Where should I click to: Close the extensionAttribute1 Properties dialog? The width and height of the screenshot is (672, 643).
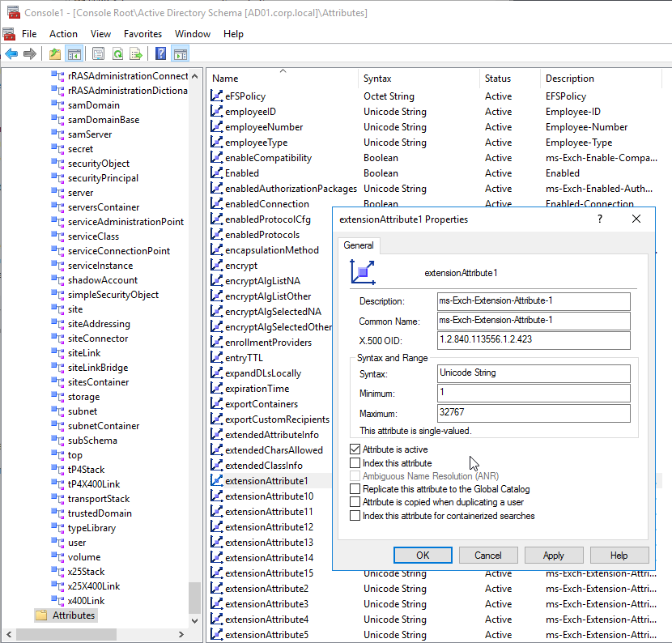click(x=636, y=219)
